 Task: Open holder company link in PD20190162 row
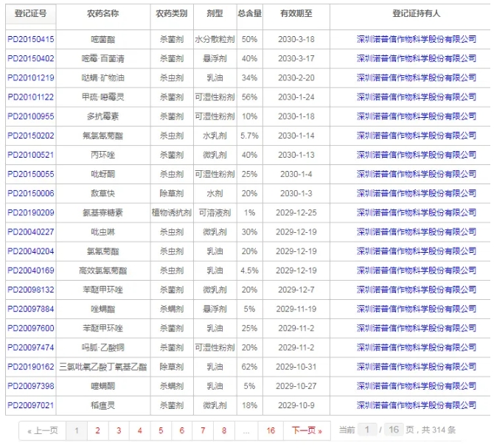416,367
